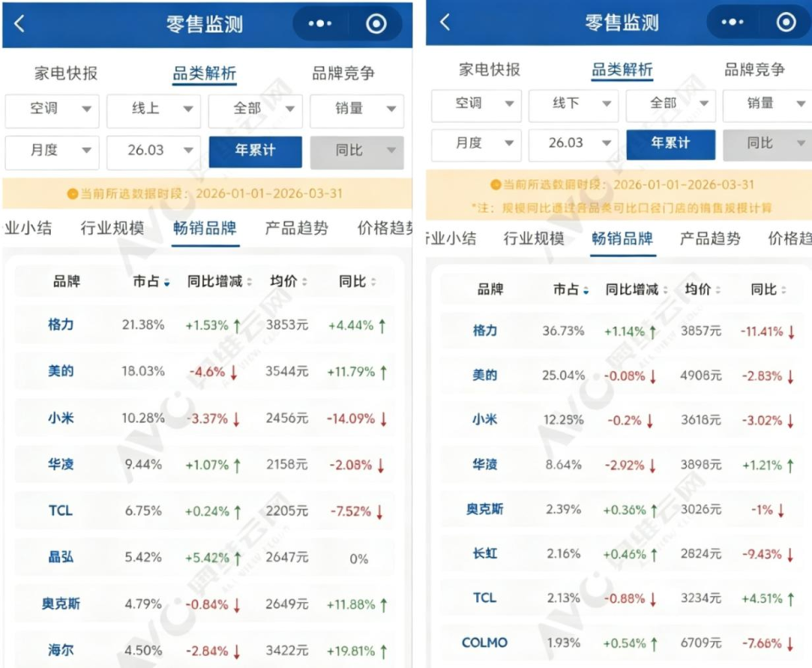Click 3544元 average price in left table
This screenshot has height=668, width=812.
click(287, 371)
